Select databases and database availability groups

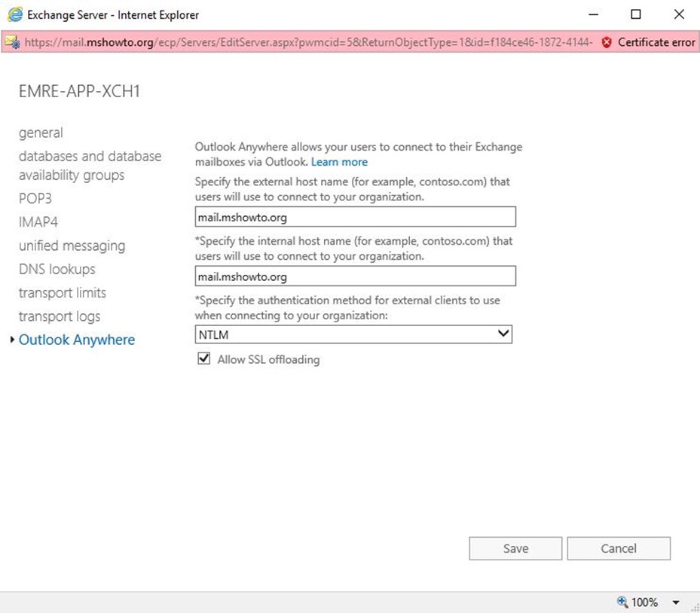[90, 166]
